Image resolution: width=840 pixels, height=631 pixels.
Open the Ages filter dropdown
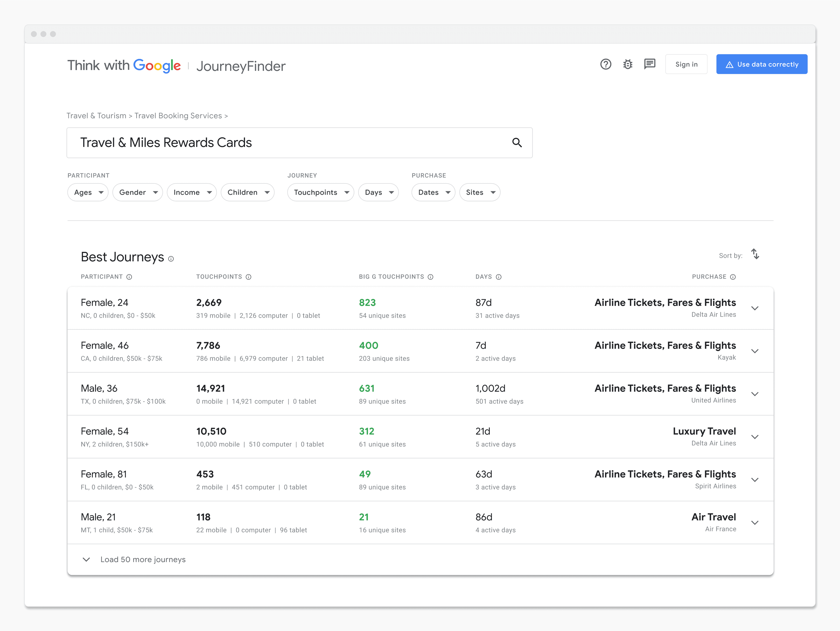click(88, 192)
